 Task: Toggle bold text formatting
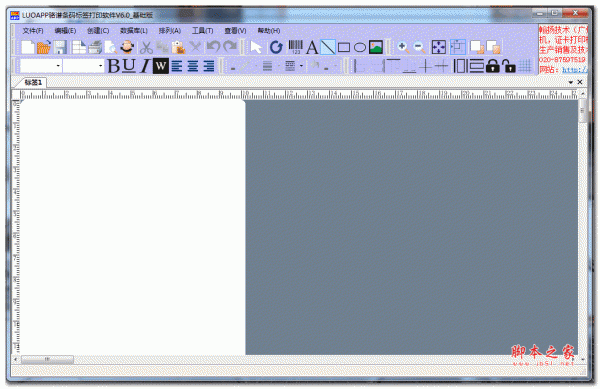tap(114, 66)
